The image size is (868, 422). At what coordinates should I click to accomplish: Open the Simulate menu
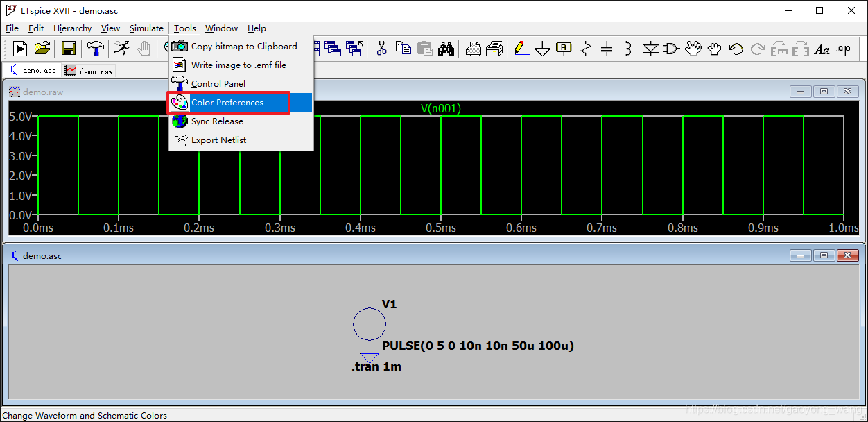coord(146,28)
